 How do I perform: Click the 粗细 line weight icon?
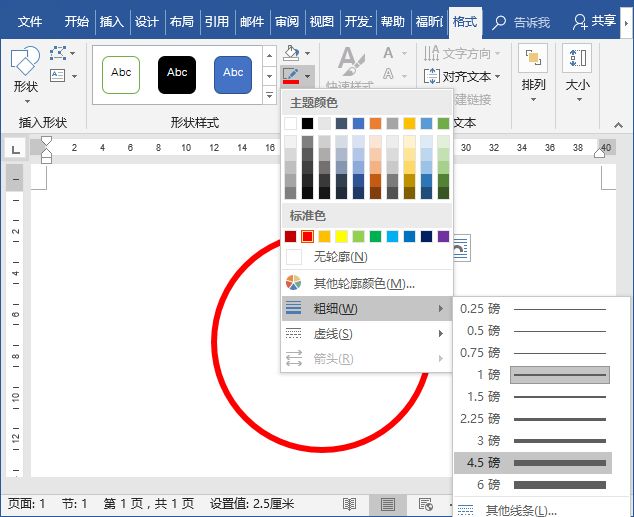(294, 308)
